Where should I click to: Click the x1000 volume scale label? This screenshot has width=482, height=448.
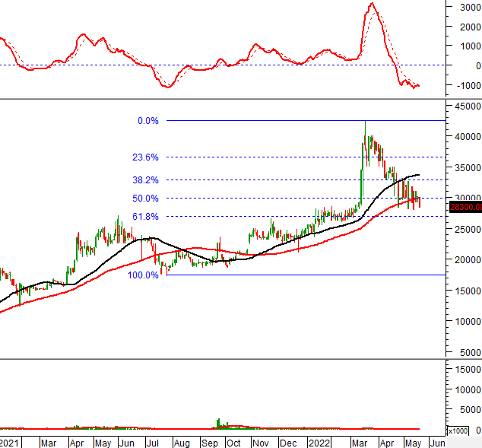(x=458, y=431)
